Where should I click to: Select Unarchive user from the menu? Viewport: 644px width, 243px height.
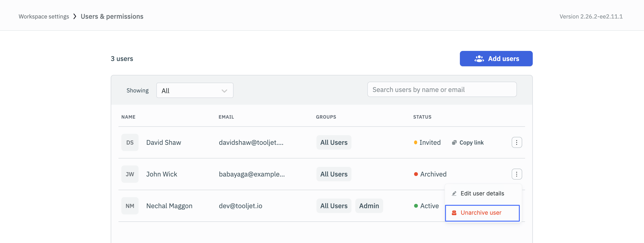coord(482,213)
